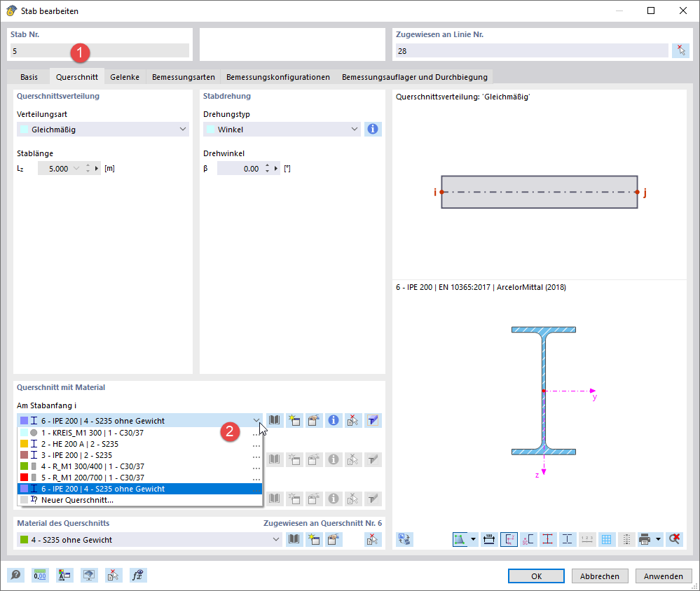Click the help speech-bubble icon at bottom left

15,576
